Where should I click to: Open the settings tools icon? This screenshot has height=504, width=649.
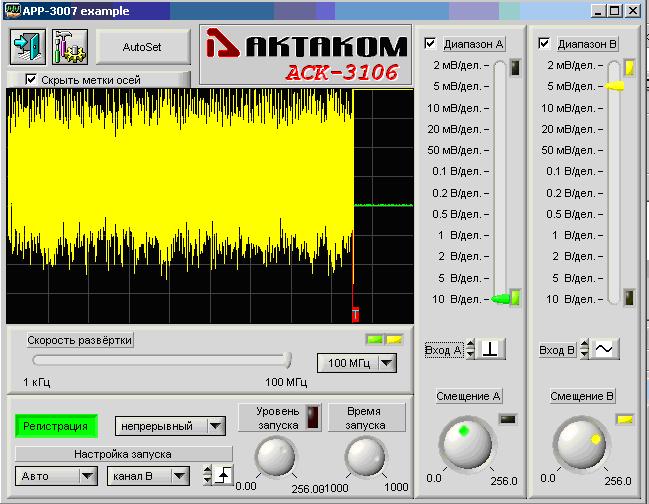click(70, 46)
